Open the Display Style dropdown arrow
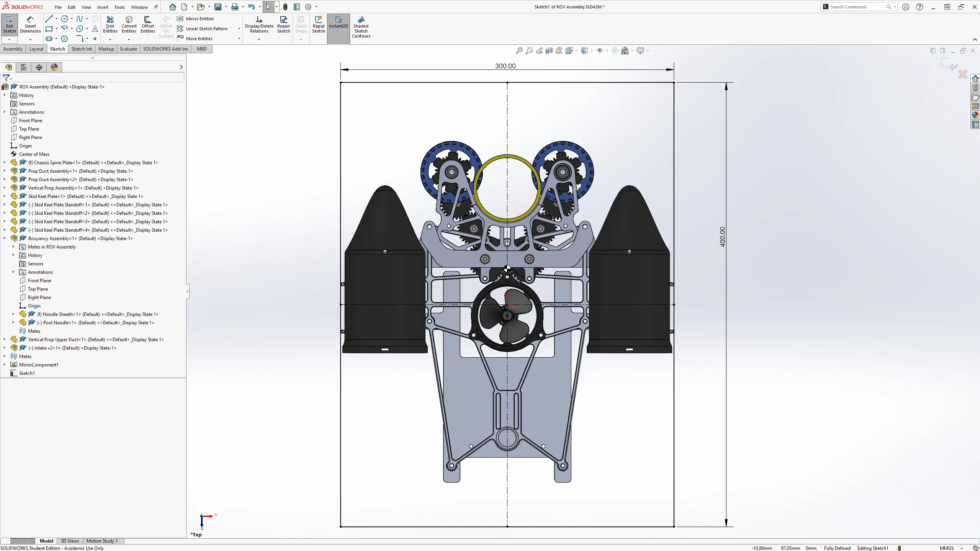The width and height of the screenshot is (980, 551). click(x=592, y=51)
